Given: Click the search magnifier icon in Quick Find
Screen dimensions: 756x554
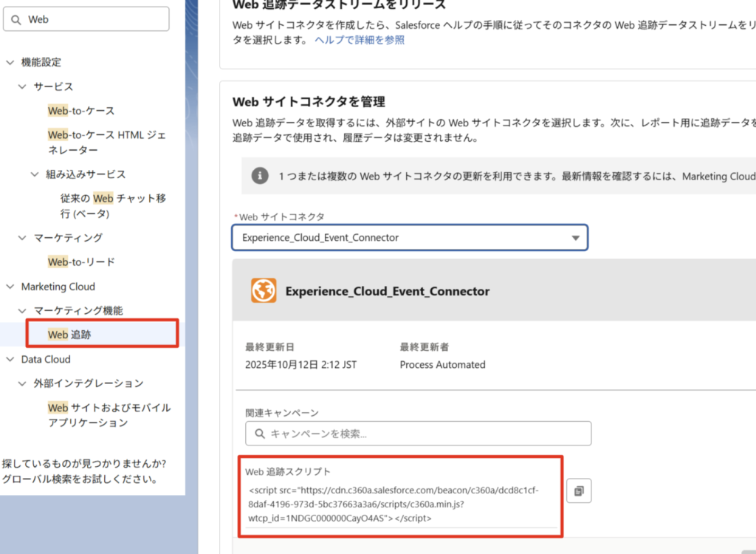Looking at the screenshot, I should tap(16, 20).
